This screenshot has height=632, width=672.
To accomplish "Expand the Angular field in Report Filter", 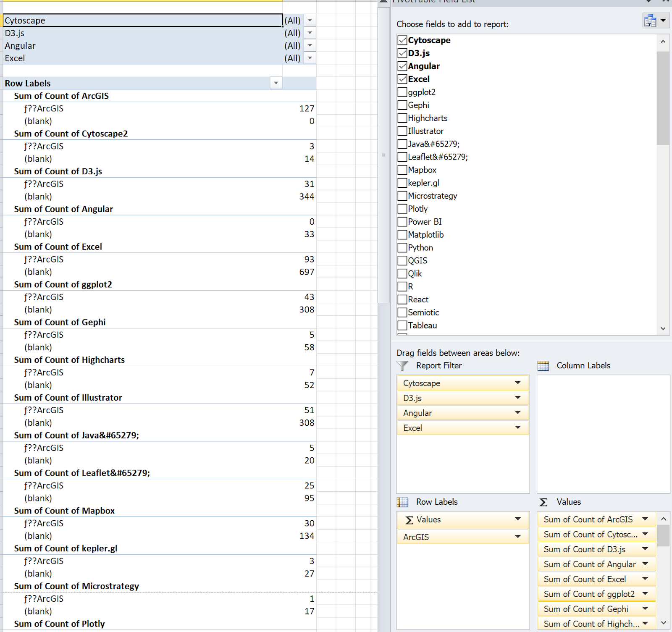I will pos(518,413).
